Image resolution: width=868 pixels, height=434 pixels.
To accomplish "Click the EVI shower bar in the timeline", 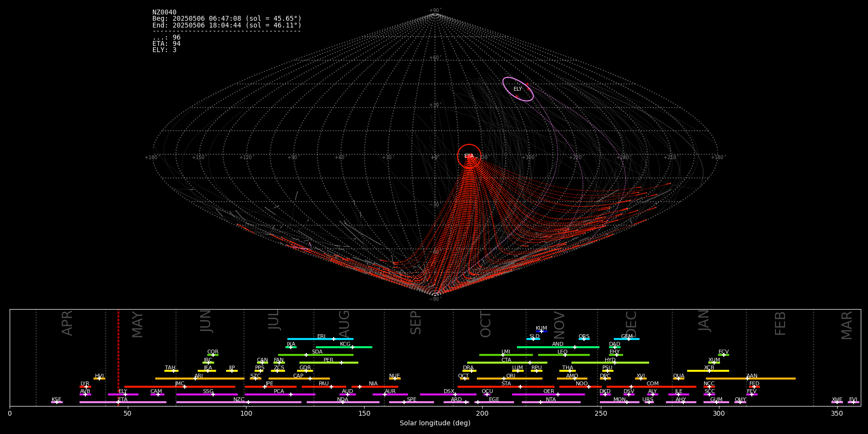I will [x=854, y=402].
